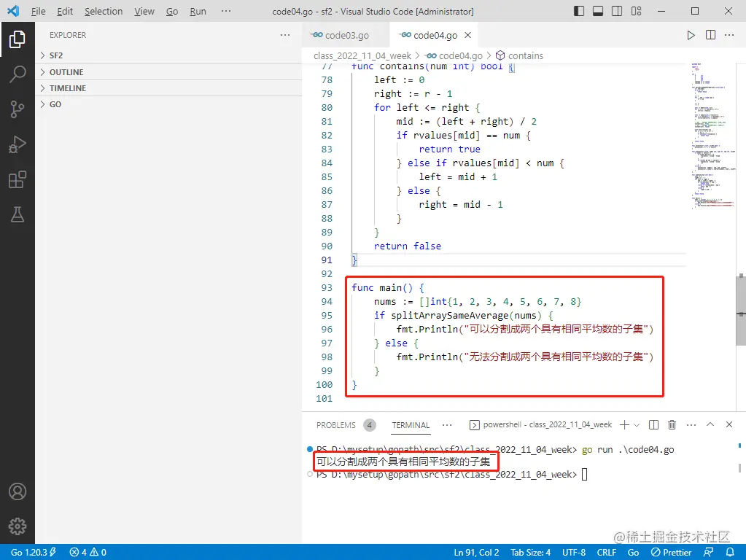Open the Testing flask view
Viewport: 746px width, 560px height.
tap(17, 214)
